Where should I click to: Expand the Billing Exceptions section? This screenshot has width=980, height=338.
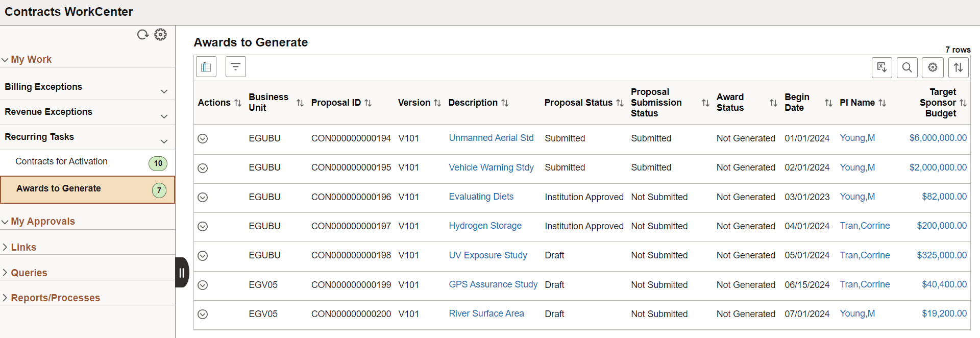click(164, 91)
